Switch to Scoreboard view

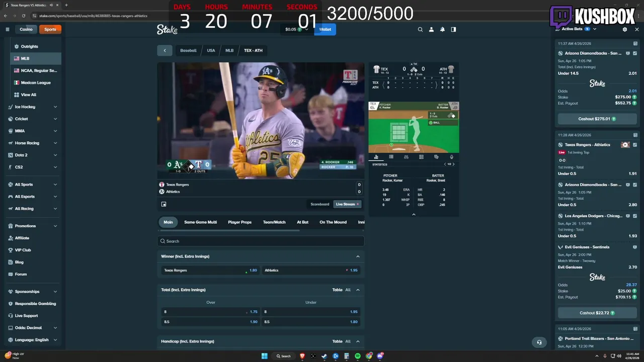[x=319, y=204]
